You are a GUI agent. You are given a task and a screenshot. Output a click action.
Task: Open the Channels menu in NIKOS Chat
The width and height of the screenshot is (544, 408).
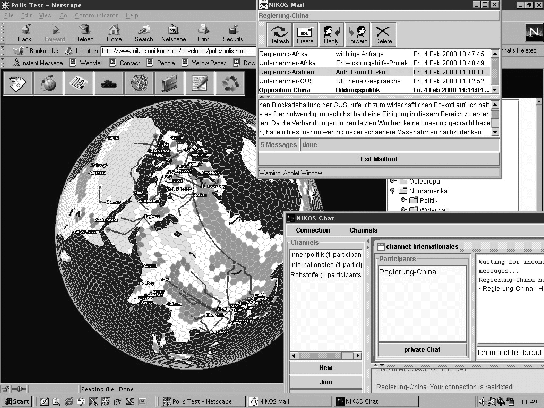(363, 230)
